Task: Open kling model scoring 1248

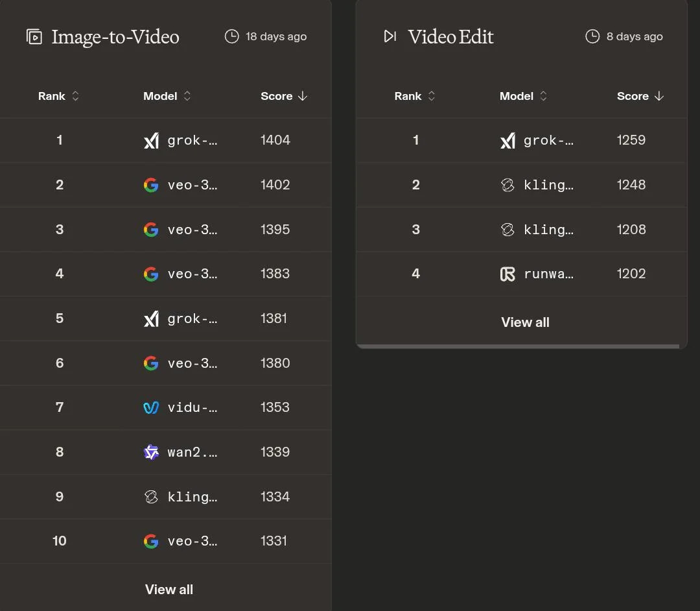Action: (x=549, y=185)
